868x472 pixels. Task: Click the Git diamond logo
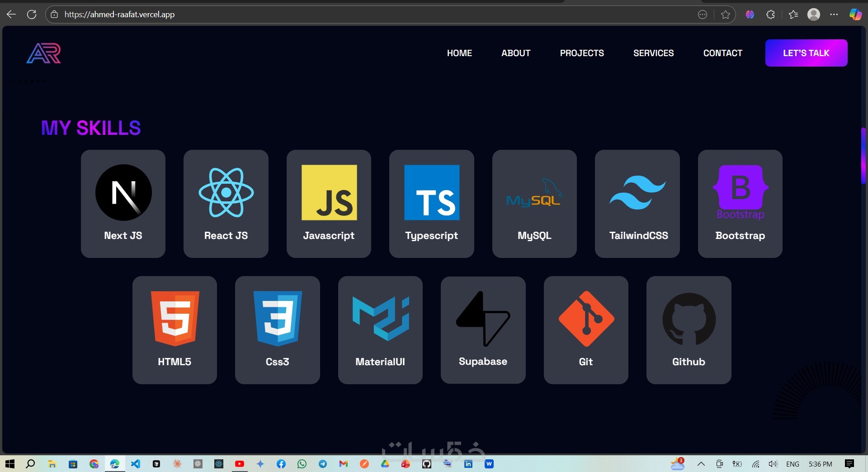[586, 319]
